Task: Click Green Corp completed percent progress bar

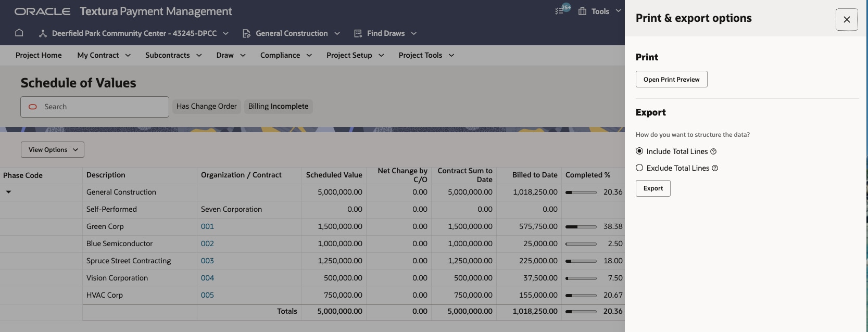Action: 581,227
